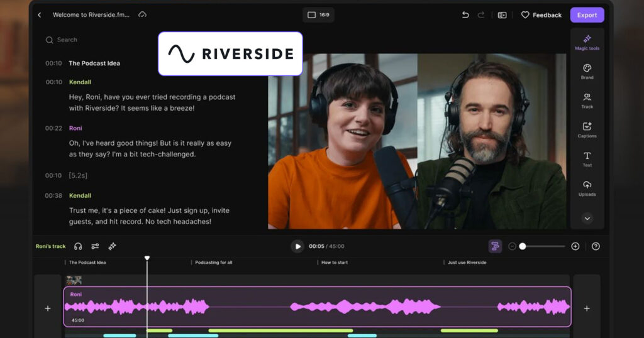This screenshot has height=338, width=644.
Task: Open the help question mark icon
Action: coord(596,246)
